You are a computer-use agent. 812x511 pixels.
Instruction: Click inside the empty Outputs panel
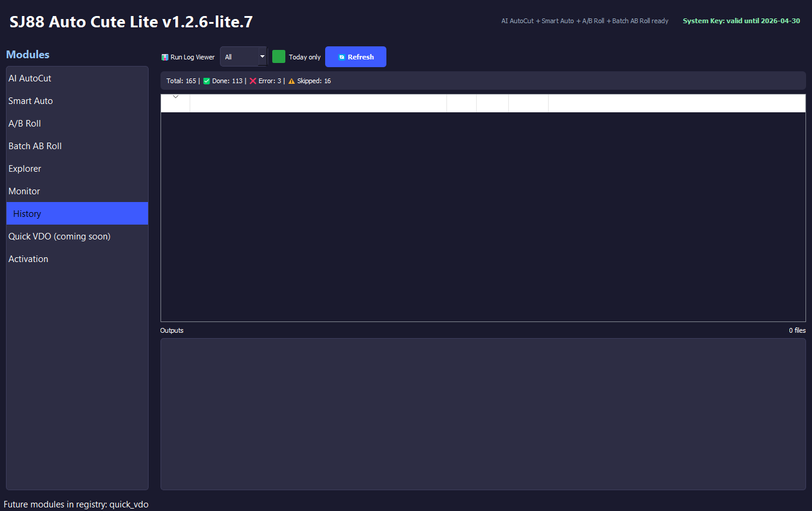[483, 414]
